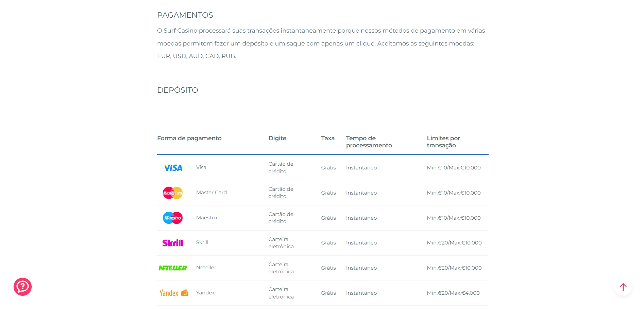
Task: Click 'Carteira eletrônica' in the Skrill row
Action: point(281,243)
